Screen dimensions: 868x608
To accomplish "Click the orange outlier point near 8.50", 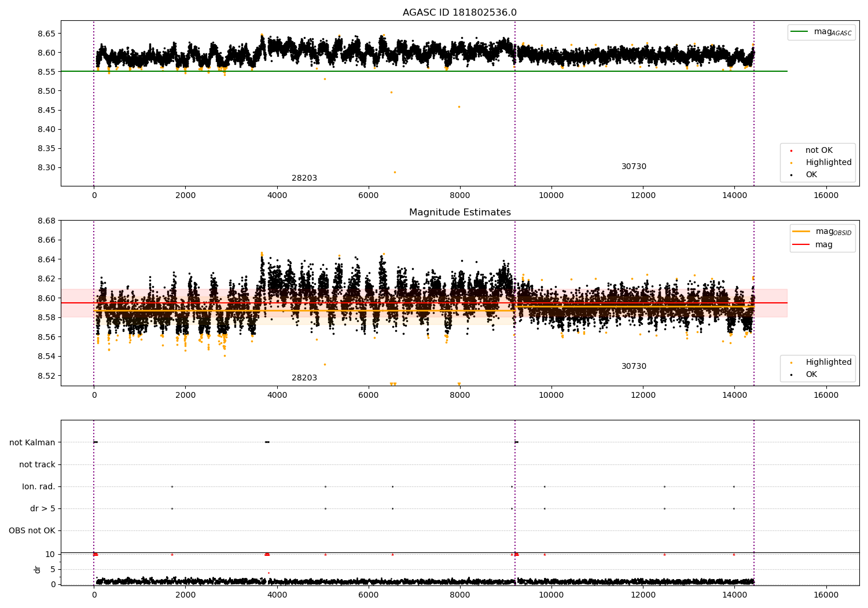I will pyautogui.click(x=391, y=92).
